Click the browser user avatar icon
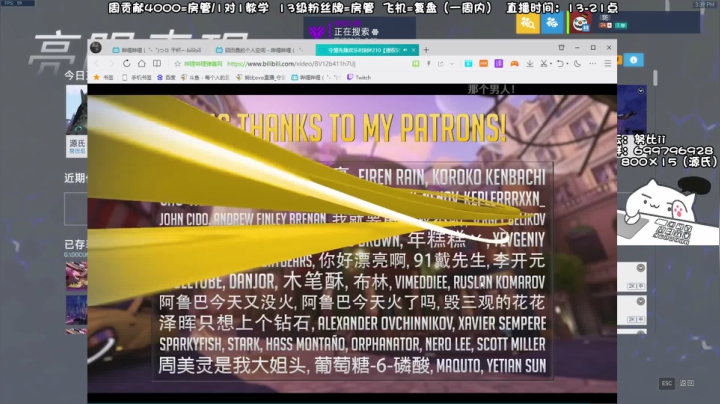The height and width of the screenshot is (404, 720). (x=96, y=47)
